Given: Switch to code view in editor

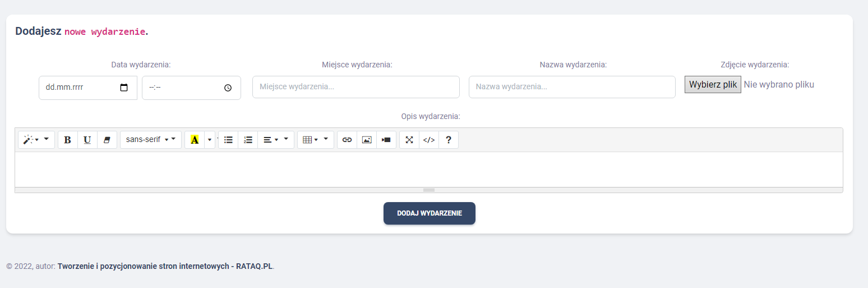Looking at the screenshot, I should 429,140.
